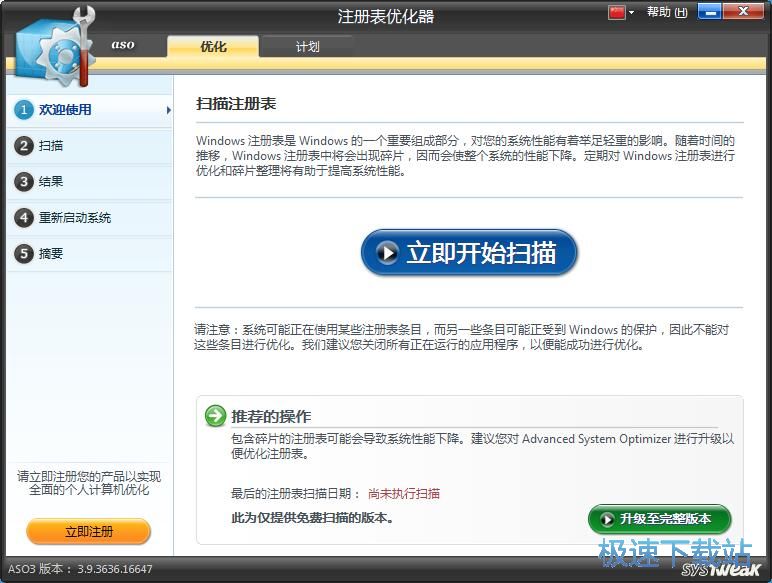This screenshot has width=772, height=583.
Task: Select step 3 结果 in sidebar
Action: (90, 182)
